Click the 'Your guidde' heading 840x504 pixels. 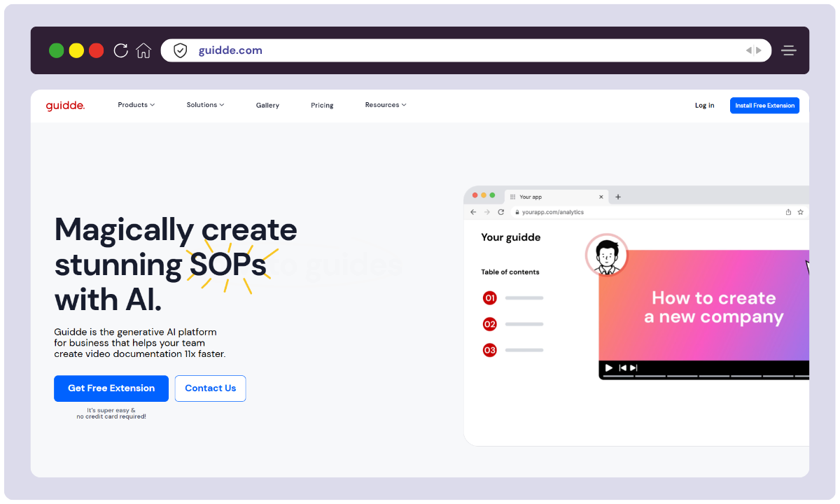[511, 237]
